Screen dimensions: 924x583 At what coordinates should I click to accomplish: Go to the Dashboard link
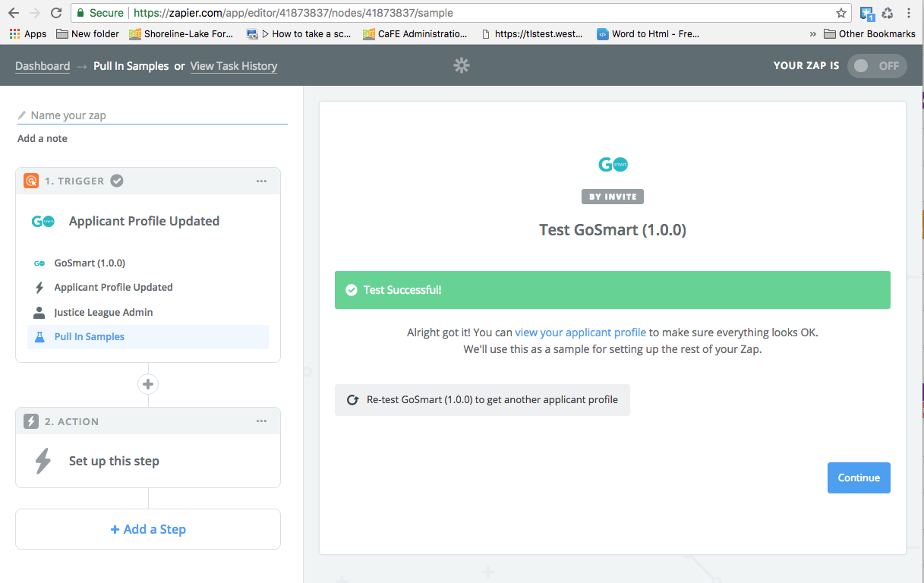(x=43, y=66)
